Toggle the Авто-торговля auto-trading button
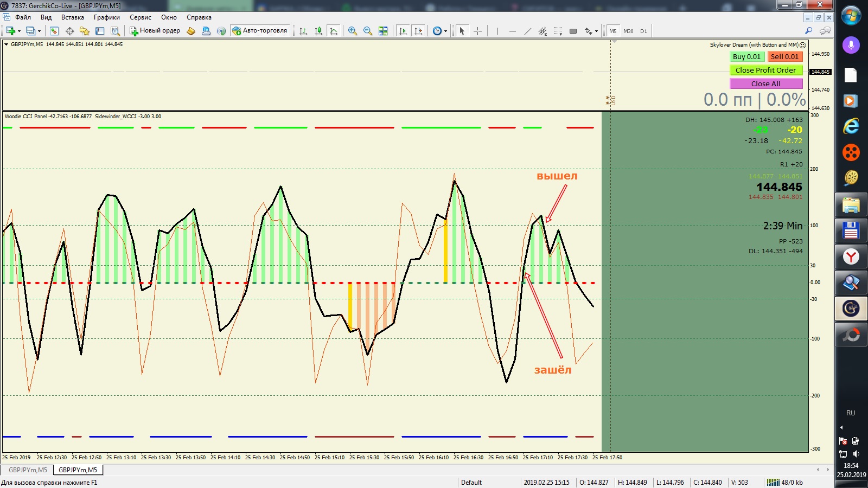The image size is (868, 488). pyautogui.click(x=259, y=31)
